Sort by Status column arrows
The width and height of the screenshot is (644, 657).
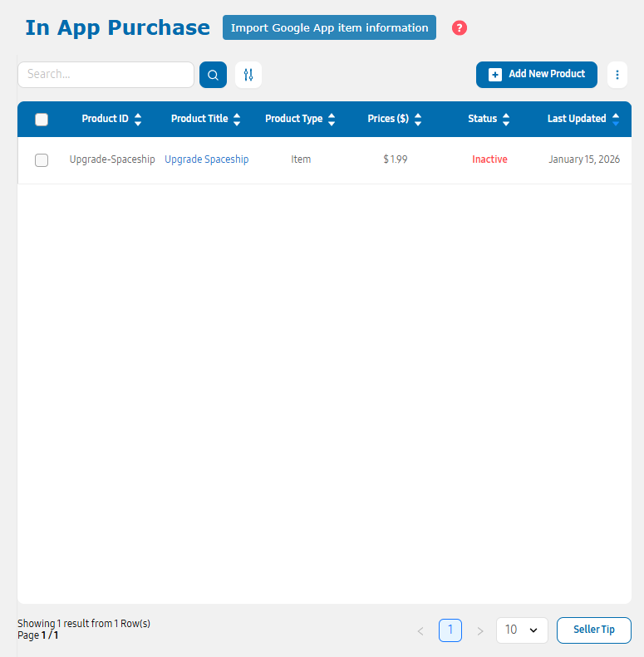coord(506,120)
